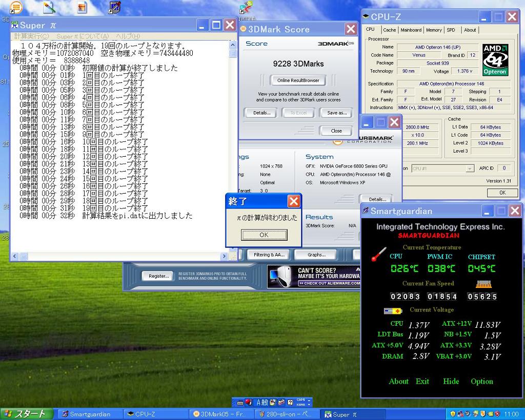Open the Memory tab in CPU-Z

434,30
